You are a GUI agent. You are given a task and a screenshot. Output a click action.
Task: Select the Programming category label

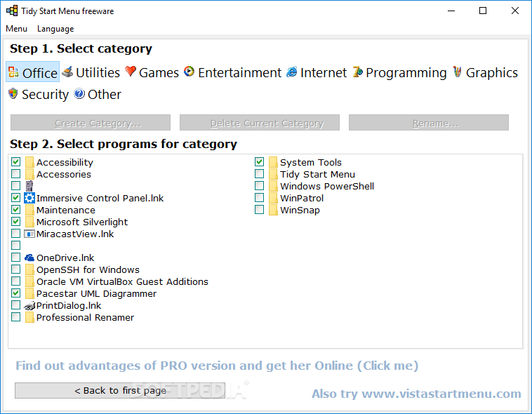click(x=406, y=72)
